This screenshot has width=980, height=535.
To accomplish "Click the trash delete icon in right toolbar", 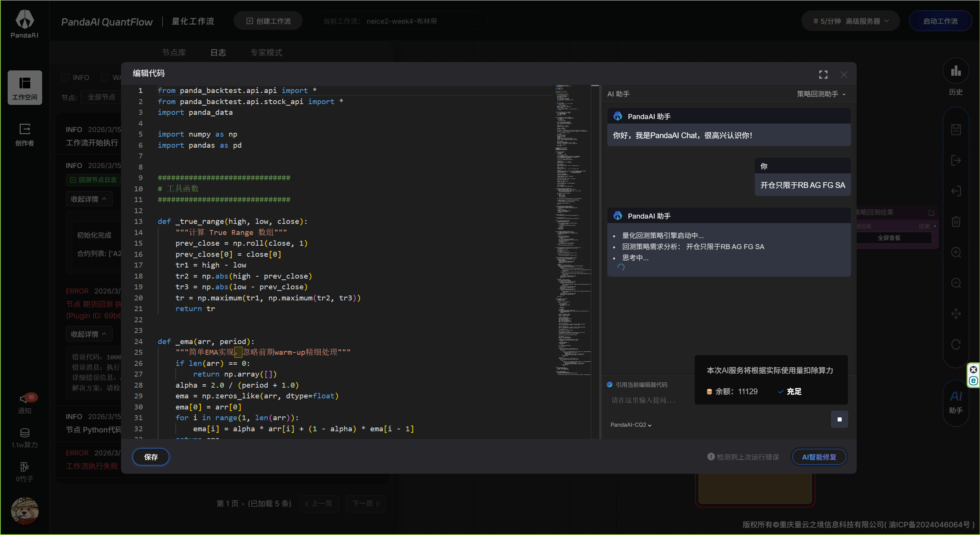I will tap(956, 222).
